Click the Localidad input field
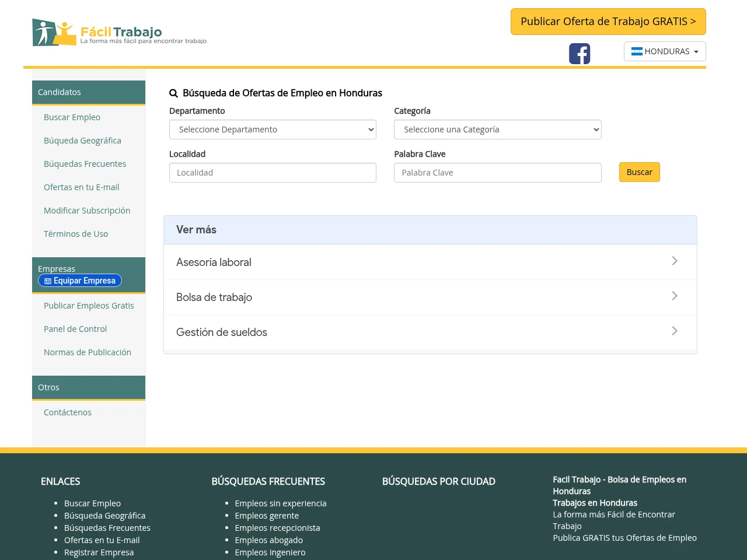747x560 pixels. point(273,173)
